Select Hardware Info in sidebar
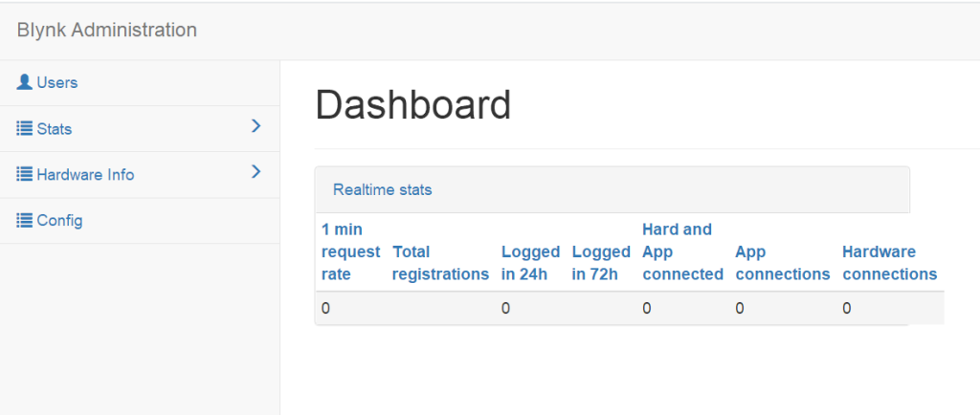Image resolution: width=980 pixels, height=415 pixels. pyautogui.click(x=85, y=174)
